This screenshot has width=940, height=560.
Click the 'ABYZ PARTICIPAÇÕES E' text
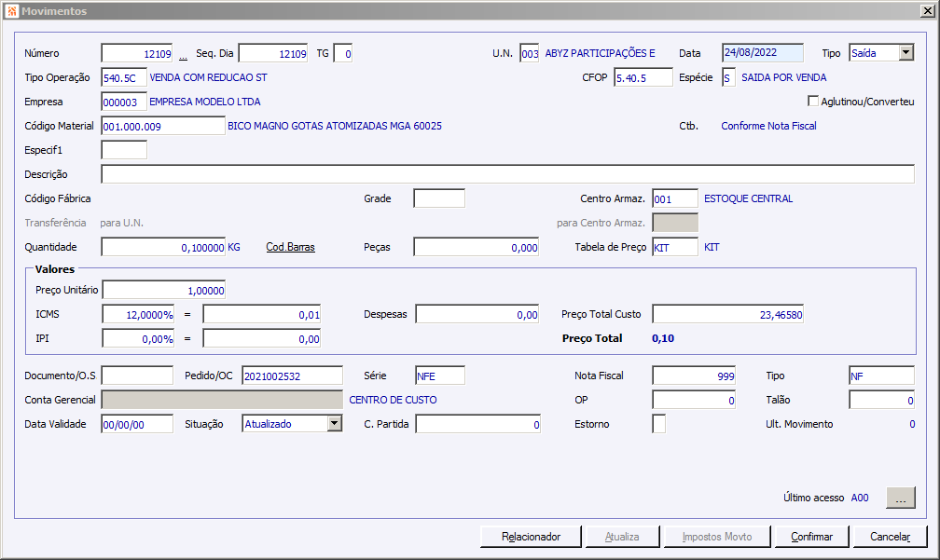coord(601,53)
